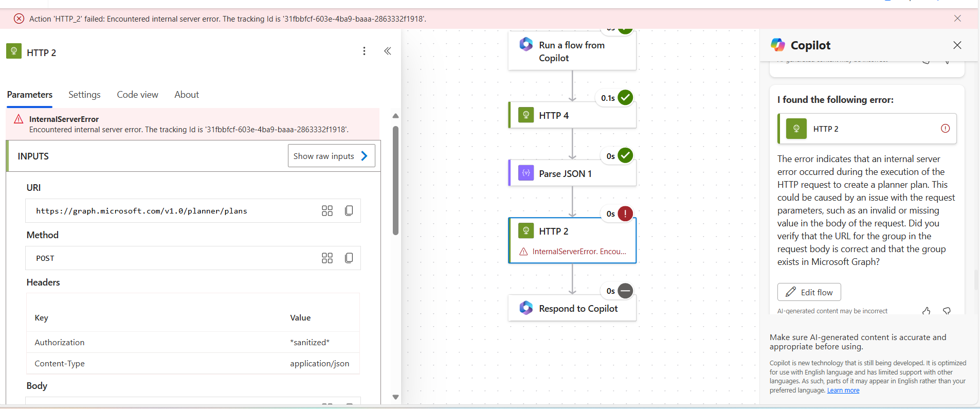The image size is (980, 409).
Task: Open the HTTP 2 error card in Copilot
Action: (867, 129)
